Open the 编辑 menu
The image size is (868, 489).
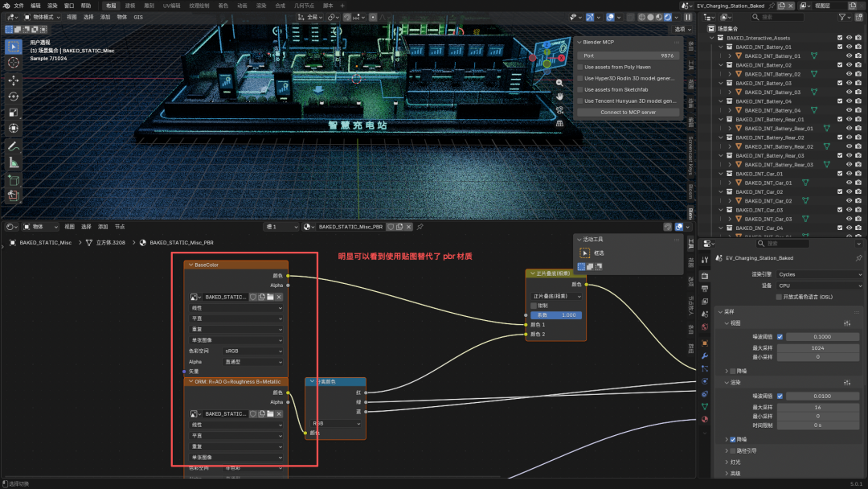36,6
